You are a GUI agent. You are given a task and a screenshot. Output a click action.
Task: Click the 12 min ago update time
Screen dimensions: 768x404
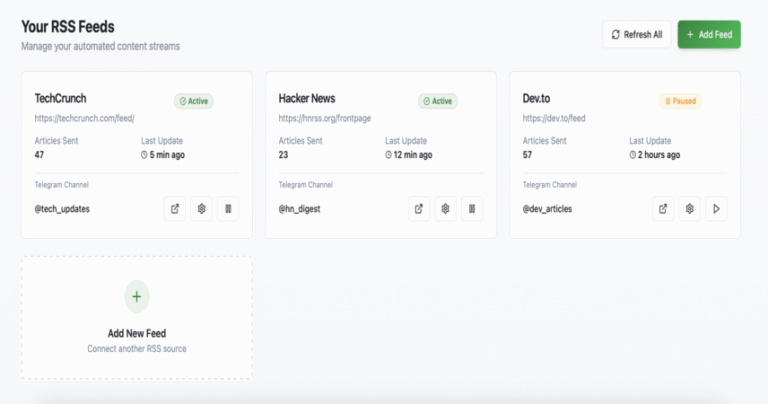pyautogui.click(x=408, y=155)
